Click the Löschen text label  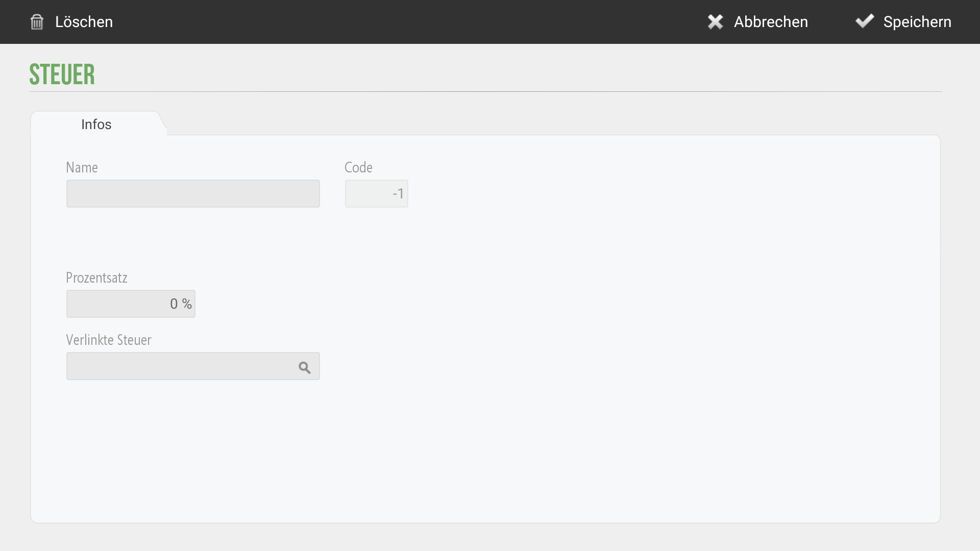click(84, 22)
